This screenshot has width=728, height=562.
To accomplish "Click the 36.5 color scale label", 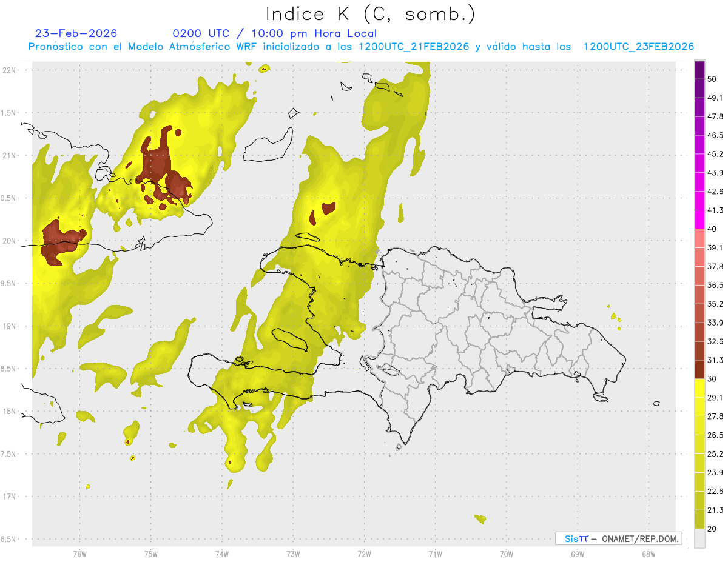I will click(x=715, y=285).
